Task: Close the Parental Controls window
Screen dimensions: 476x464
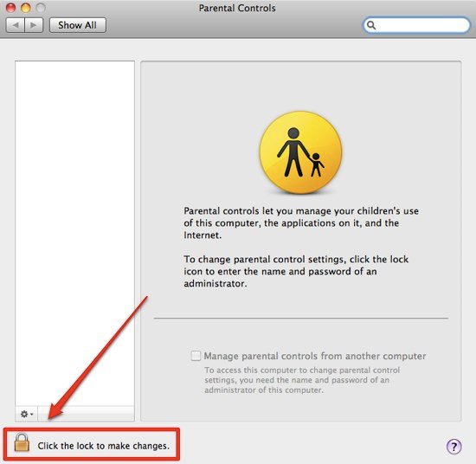Action: [10, 8]
